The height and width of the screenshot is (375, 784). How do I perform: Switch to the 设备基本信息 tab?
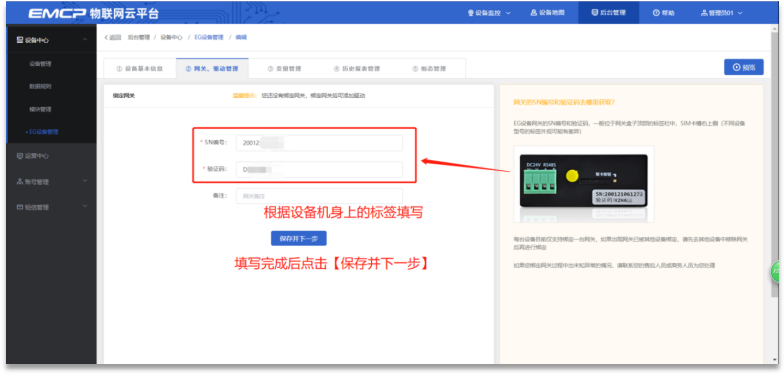pyautogui.click(x=140, y=68)
